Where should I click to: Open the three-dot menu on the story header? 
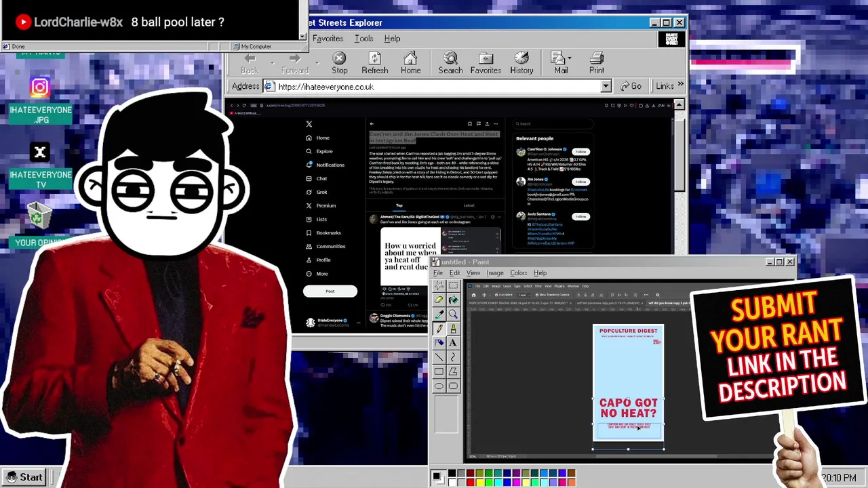coord(496,124)
